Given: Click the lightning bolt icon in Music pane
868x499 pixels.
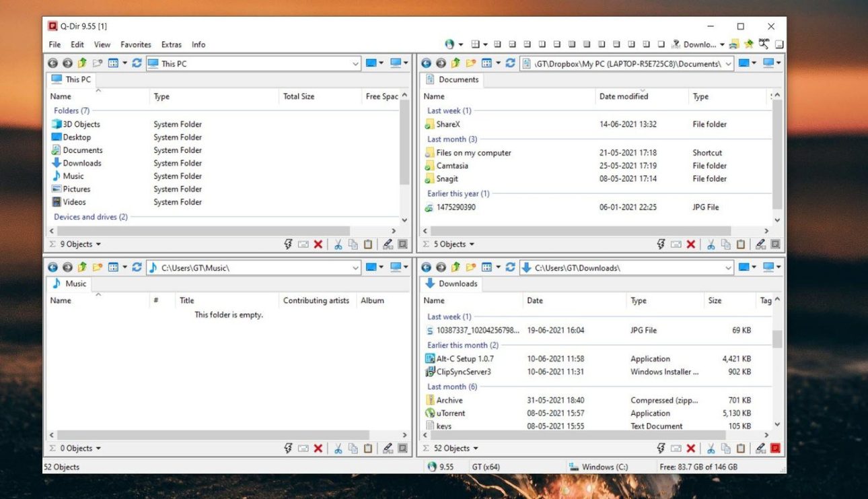Looking at the screenshot, I should (288, 448).
